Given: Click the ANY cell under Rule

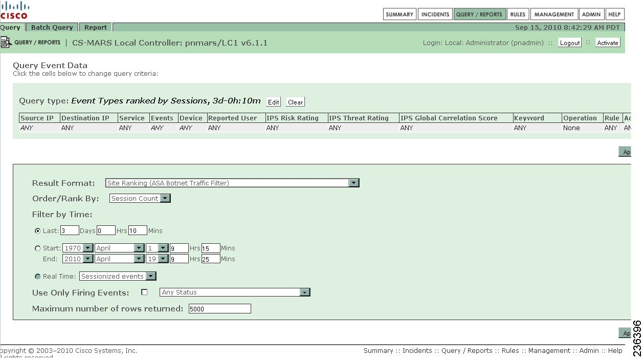Looking at the screenshot, I should [x=612, y=128].
